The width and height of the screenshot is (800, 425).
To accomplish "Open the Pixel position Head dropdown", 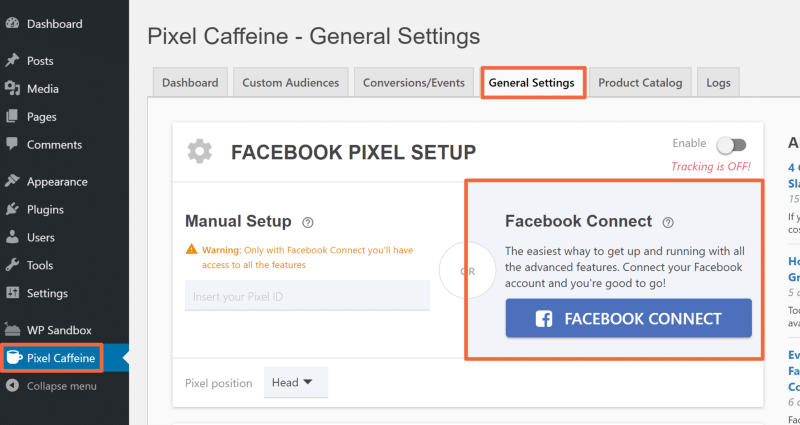I will 295,382.
